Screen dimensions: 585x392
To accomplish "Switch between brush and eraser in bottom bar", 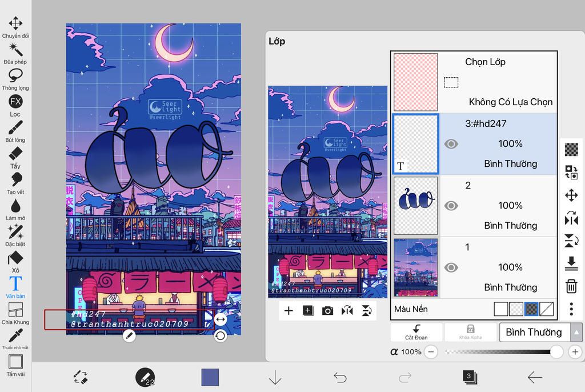I will (81, 377).
